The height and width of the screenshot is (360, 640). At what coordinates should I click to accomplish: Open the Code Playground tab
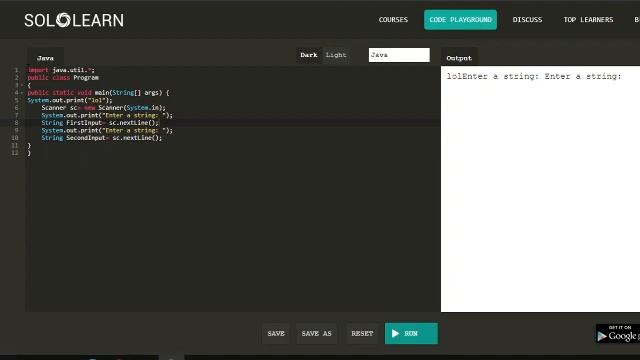pyautogui.click(x=460, y=20)
